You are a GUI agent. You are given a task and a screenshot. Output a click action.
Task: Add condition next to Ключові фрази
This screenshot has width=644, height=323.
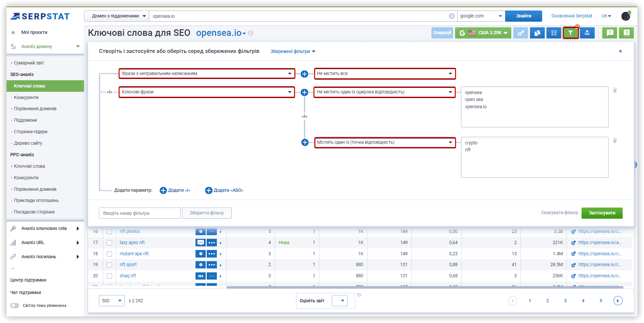(x=305, y=92)
